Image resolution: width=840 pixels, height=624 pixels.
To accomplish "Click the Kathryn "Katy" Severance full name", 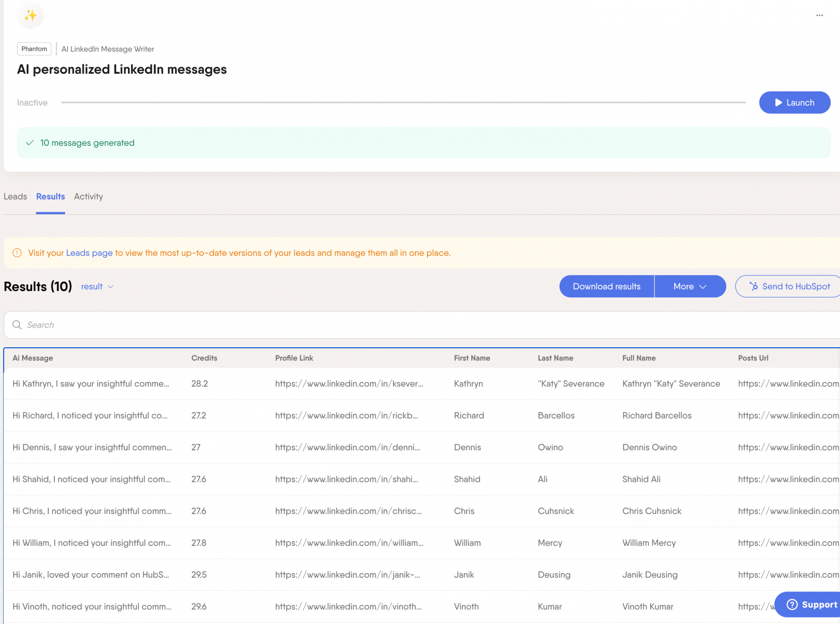I will (x=671, y=383).
